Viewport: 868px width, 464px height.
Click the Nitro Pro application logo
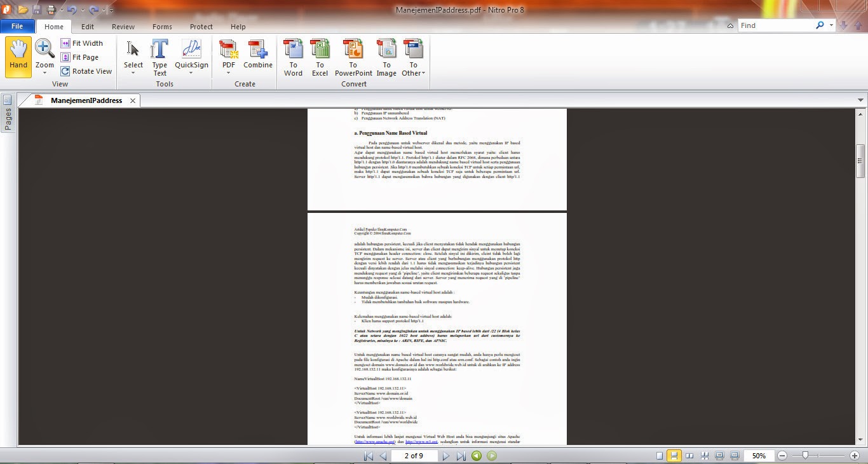click(x=7, y=9)
